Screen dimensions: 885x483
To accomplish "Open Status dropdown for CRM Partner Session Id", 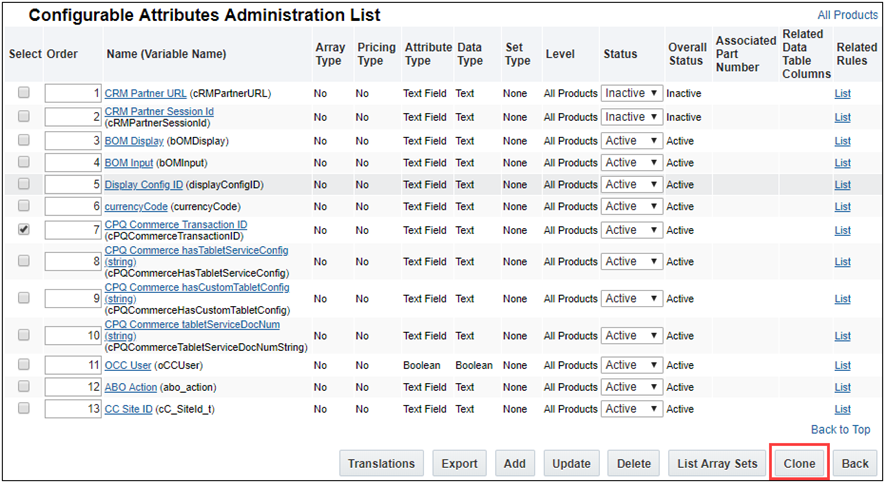I will tap(631, 117).
